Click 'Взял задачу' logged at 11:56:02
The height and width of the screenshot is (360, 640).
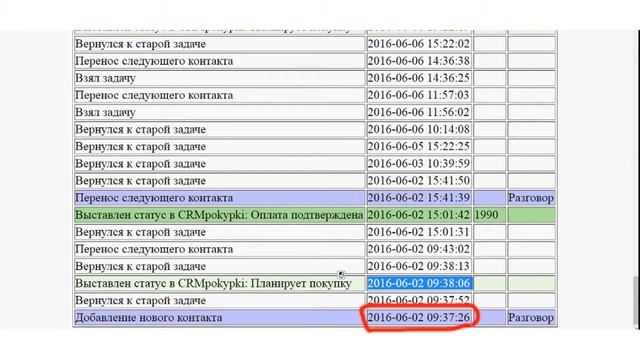(x=105, y=112)
